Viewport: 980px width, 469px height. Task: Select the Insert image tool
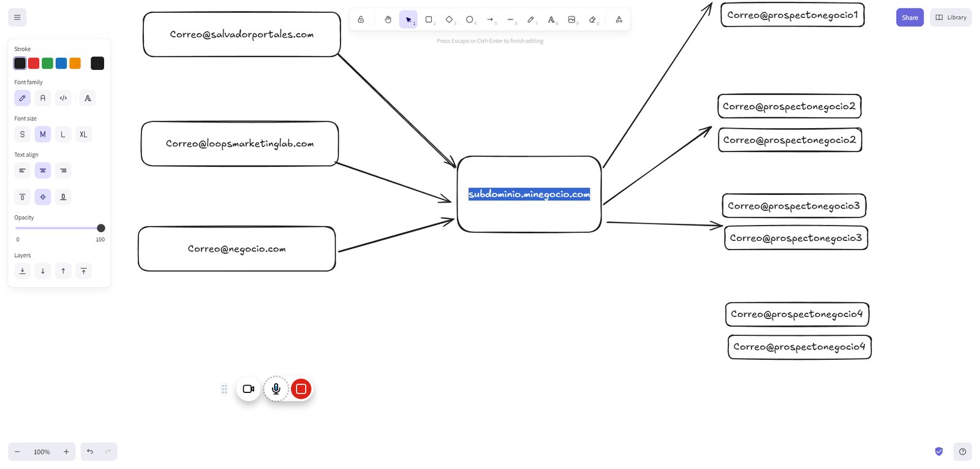click(571, 20)
